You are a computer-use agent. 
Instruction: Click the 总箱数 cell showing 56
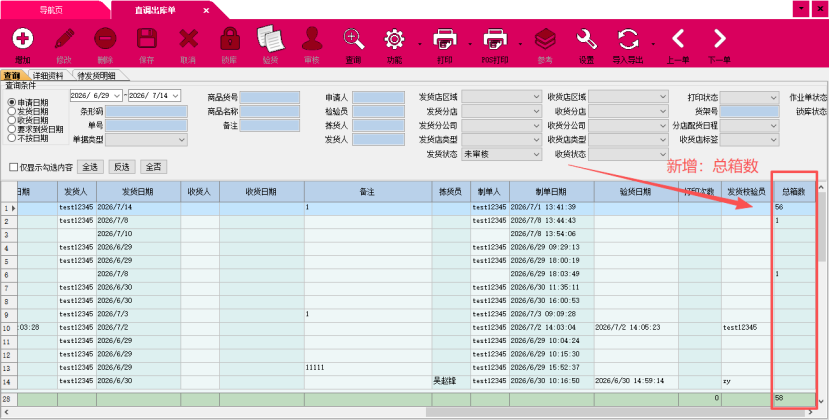(794, 207)
